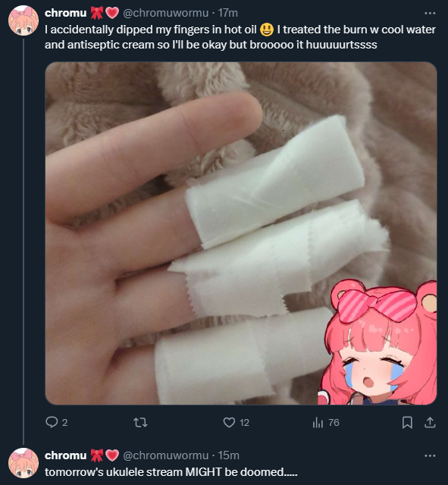
Task: Open more options menu on second tweet
Action: click(x=430, y=455)
